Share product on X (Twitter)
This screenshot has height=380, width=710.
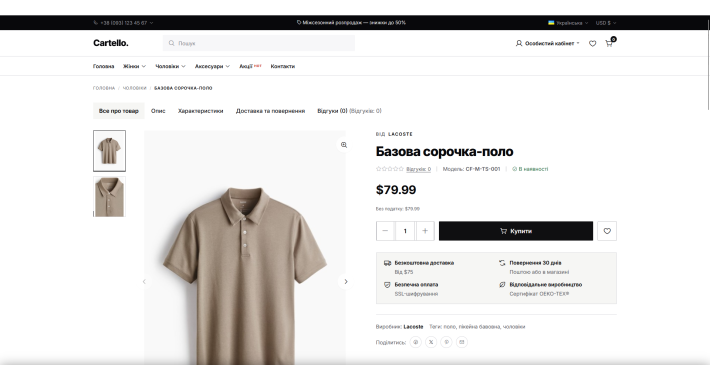[431, 342]
